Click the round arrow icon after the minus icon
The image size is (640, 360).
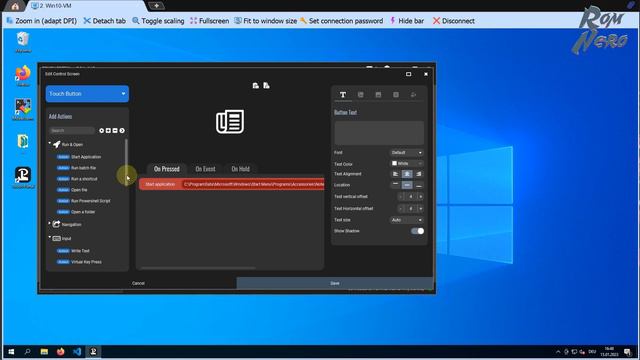(x=122, y=131)
